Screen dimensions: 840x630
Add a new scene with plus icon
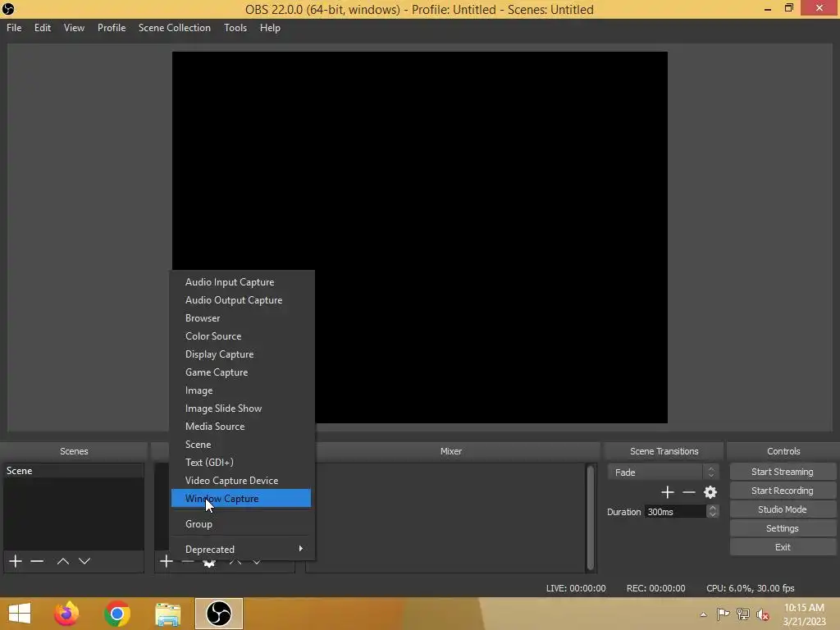pos(16,561)
